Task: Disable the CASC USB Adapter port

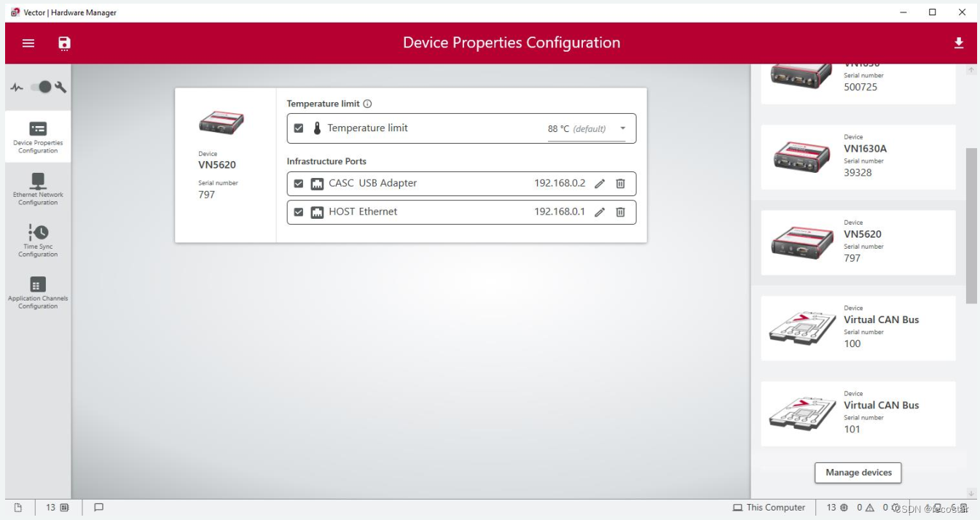Action: point(299,183)
